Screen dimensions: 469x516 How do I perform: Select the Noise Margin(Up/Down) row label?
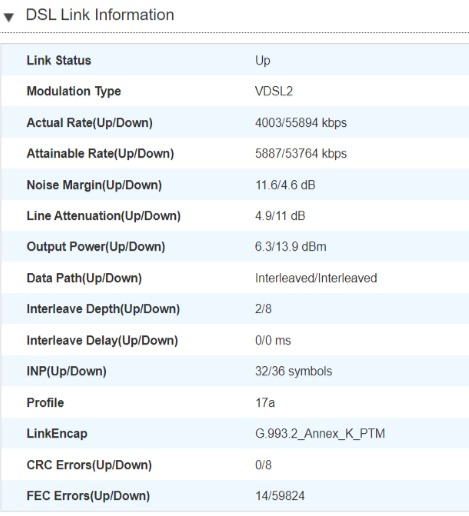(x=94, y=185)
